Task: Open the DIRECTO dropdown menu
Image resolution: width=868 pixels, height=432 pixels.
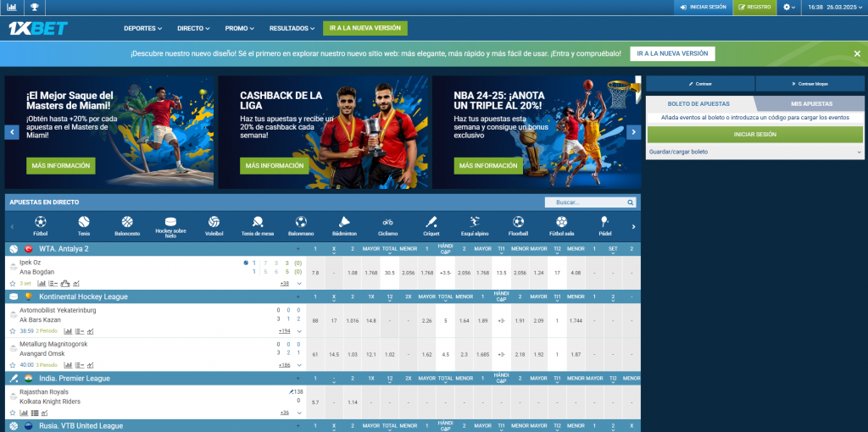Action: (194, 28)
